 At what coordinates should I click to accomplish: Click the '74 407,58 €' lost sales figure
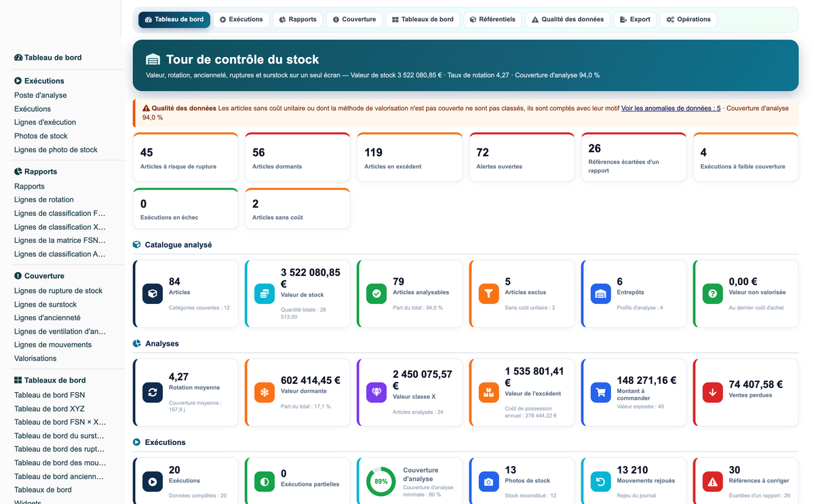(x=756, y=385)
